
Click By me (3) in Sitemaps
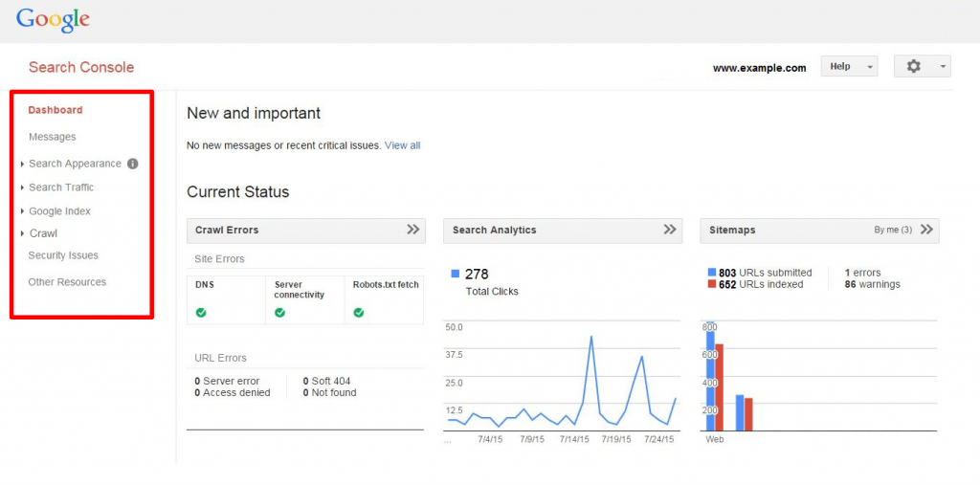click(893, 230)
